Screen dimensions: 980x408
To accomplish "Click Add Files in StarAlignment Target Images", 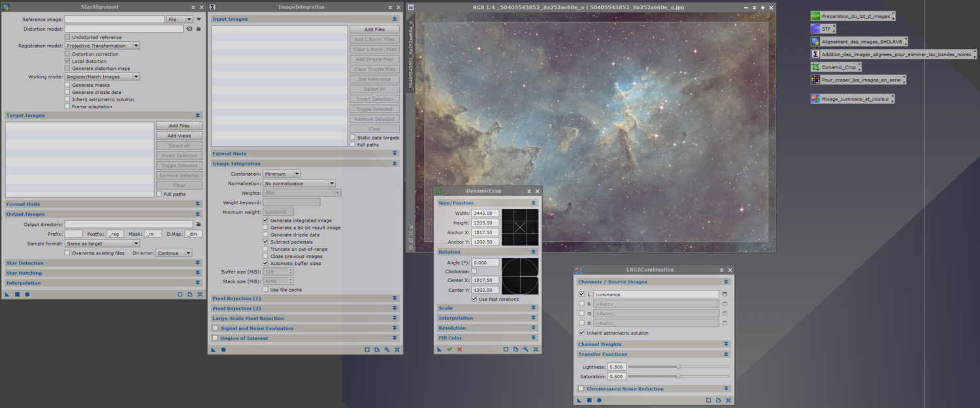I will tap(179, 126).
